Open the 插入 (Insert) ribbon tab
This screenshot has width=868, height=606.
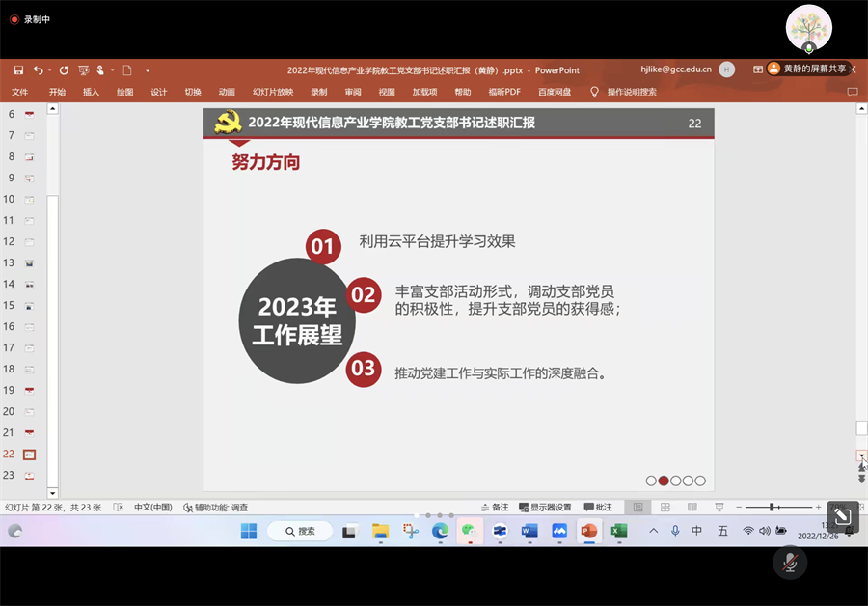91,92
